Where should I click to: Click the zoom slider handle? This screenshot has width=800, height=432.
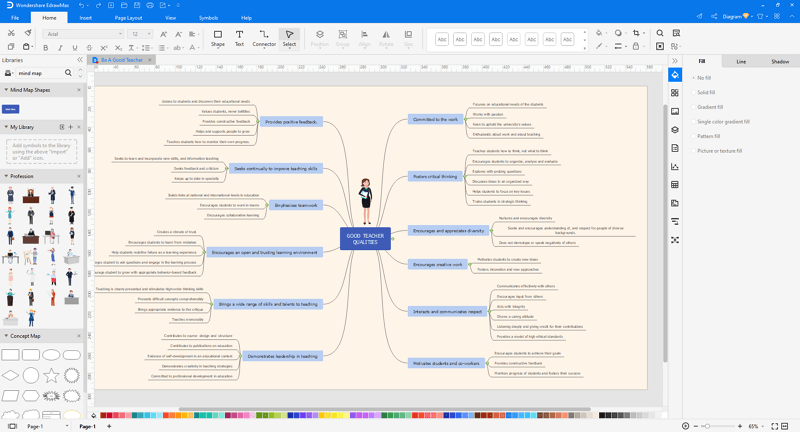pyautogui.click(x=707, y=426)
